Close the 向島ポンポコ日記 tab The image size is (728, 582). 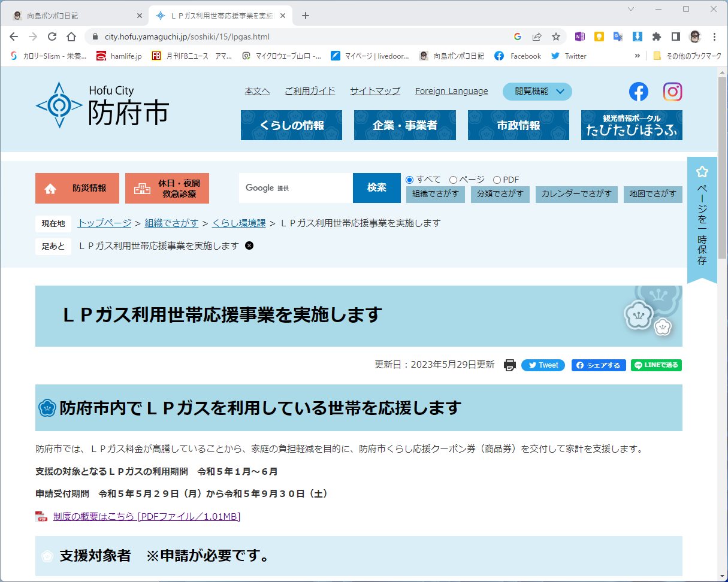click(140, 16)
